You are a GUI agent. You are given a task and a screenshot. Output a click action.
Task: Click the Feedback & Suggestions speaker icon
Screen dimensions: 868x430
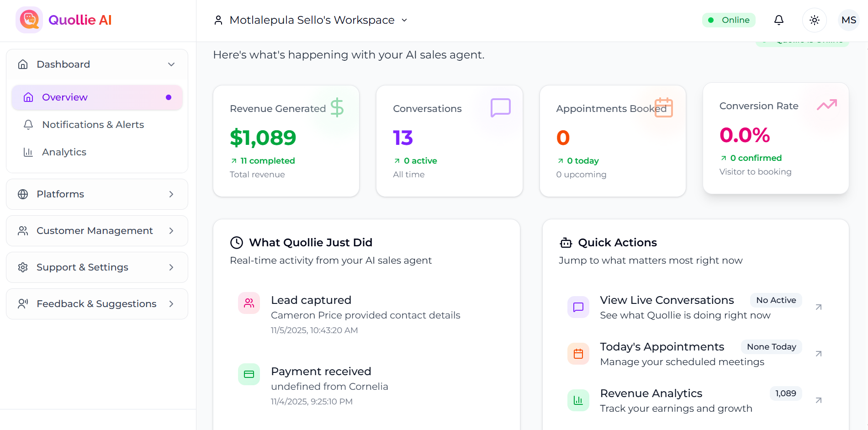(x=23, y=304)
